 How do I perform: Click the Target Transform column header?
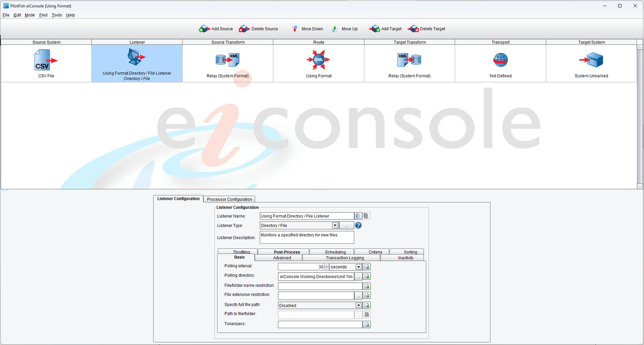tap(409, 42)
